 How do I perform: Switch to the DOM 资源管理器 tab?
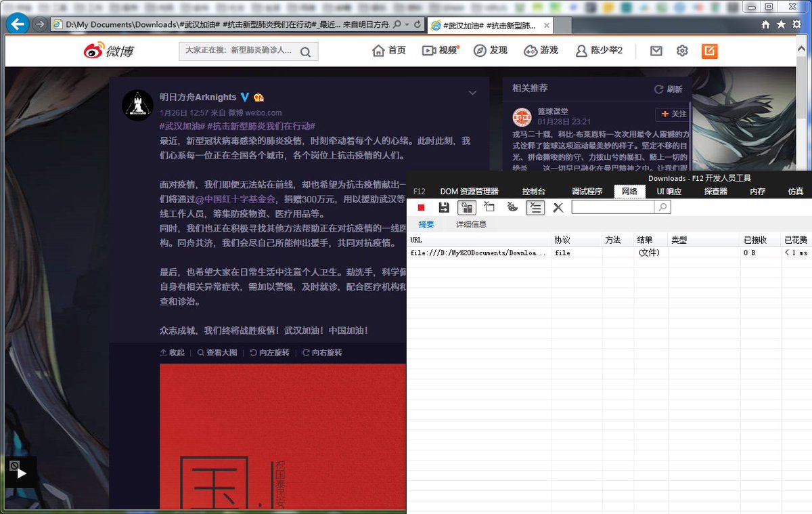tap(469, 192)
